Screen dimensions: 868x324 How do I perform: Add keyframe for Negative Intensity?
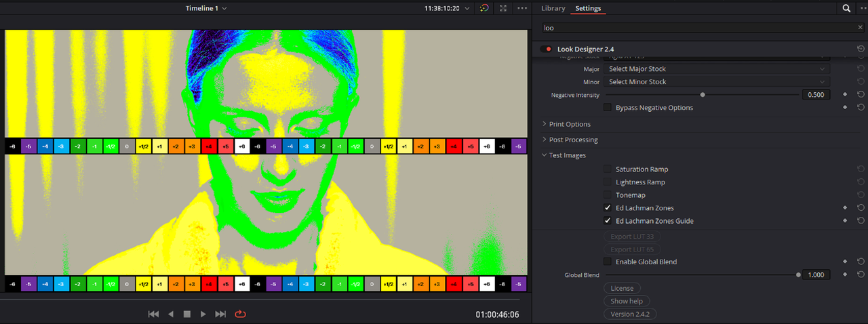(x=845, y=95)
